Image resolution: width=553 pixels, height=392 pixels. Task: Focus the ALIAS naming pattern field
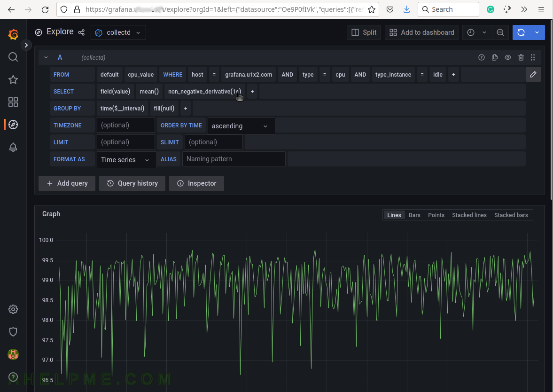pos(234,159)
